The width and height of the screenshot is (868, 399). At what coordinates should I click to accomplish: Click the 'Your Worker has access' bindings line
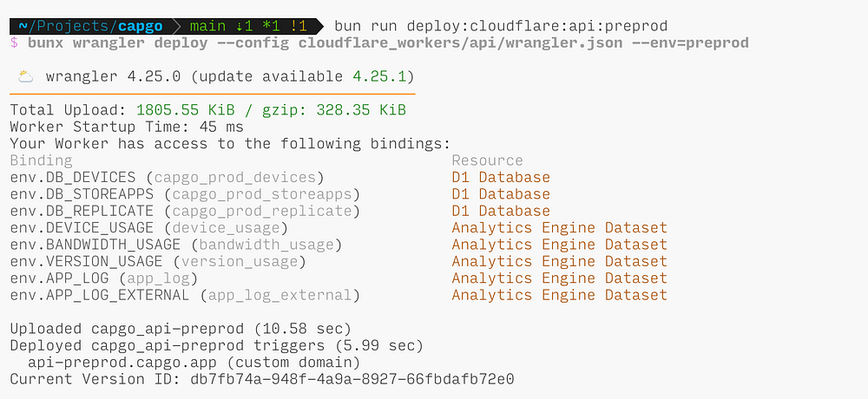230,144
